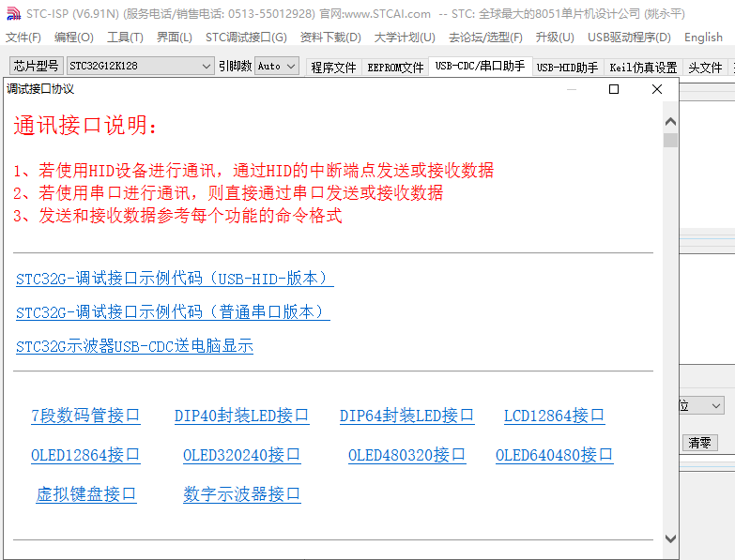This screenshot has width=735, height=560.
Task: Open the 7段数码管接口 link
Action: (85, 416)
